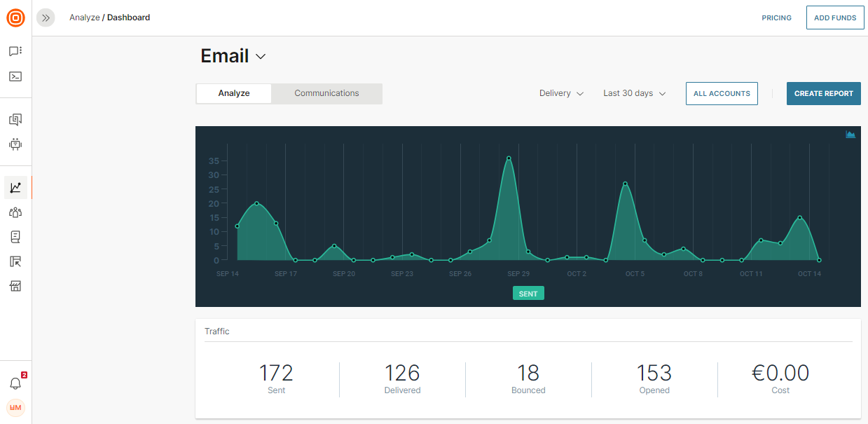Toggle the SENT legend series on chart
Viewport: 868px width, 424px height.
click(528, 294)
